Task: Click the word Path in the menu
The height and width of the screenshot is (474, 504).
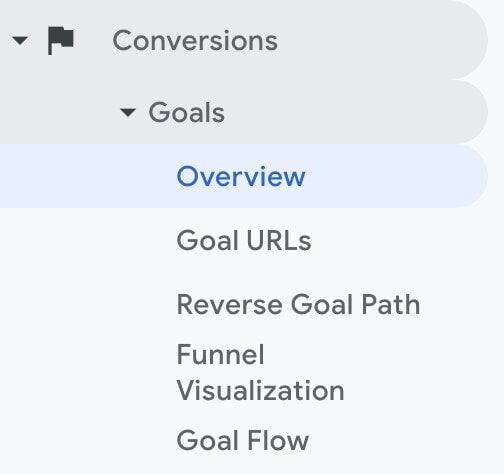Action: pyautogui.click(x=391, y=304)
